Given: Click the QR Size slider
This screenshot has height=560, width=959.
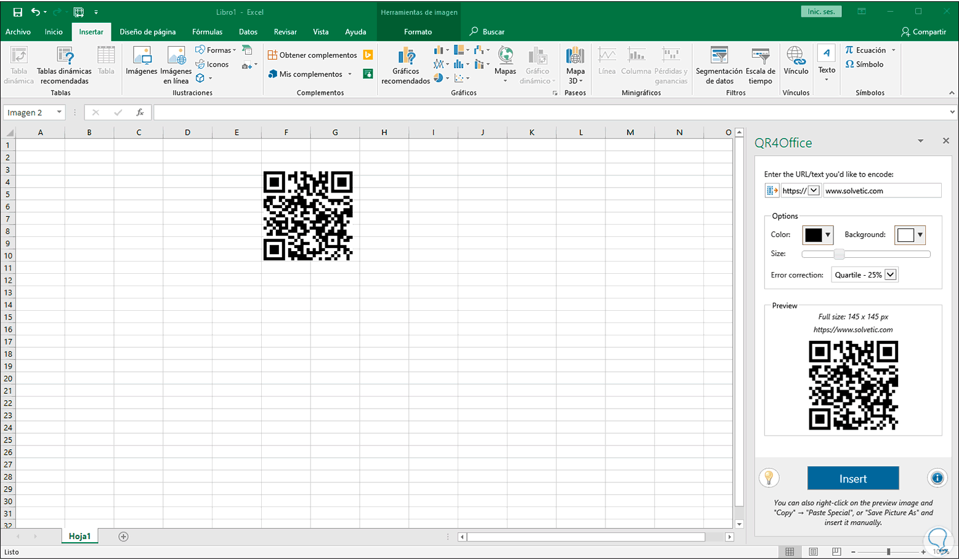Looking at the screenshot, I should point(866,254).
